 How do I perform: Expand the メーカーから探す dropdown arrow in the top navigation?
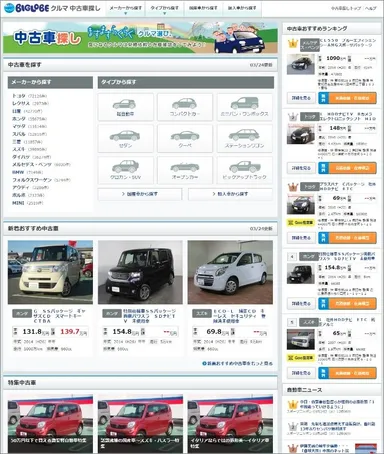click(x=126, y=14)
